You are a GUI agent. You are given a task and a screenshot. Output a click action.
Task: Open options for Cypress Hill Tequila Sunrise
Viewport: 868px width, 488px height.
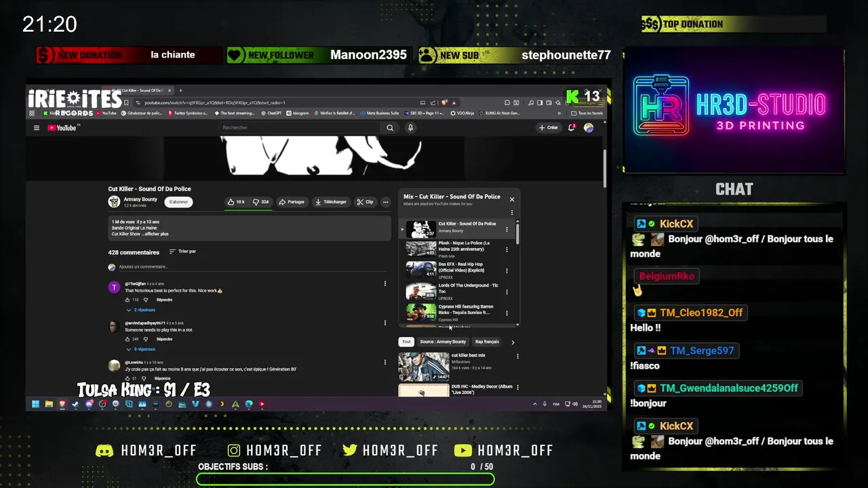click(x=507, y=313)
